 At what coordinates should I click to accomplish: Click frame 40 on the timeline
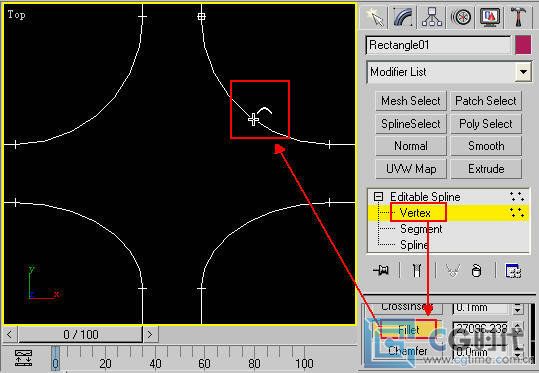click(x=155, y=363)
